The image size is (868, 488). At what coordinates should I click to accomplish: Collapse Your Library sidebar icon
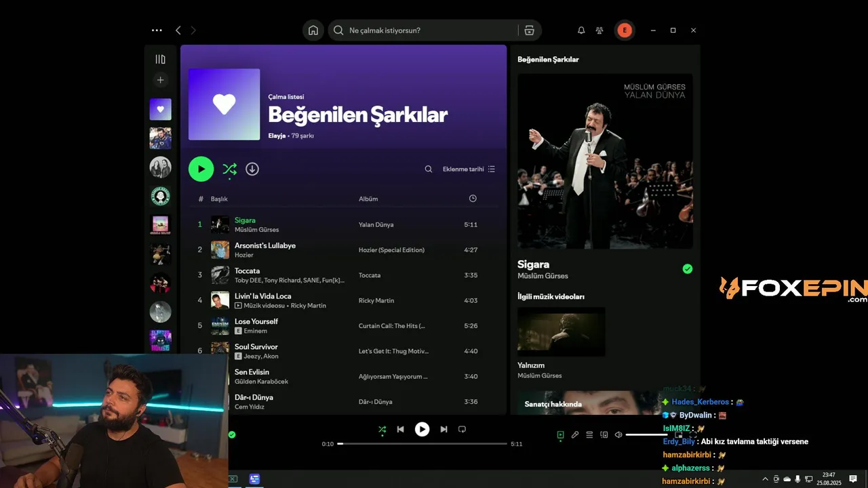(160, 60)
